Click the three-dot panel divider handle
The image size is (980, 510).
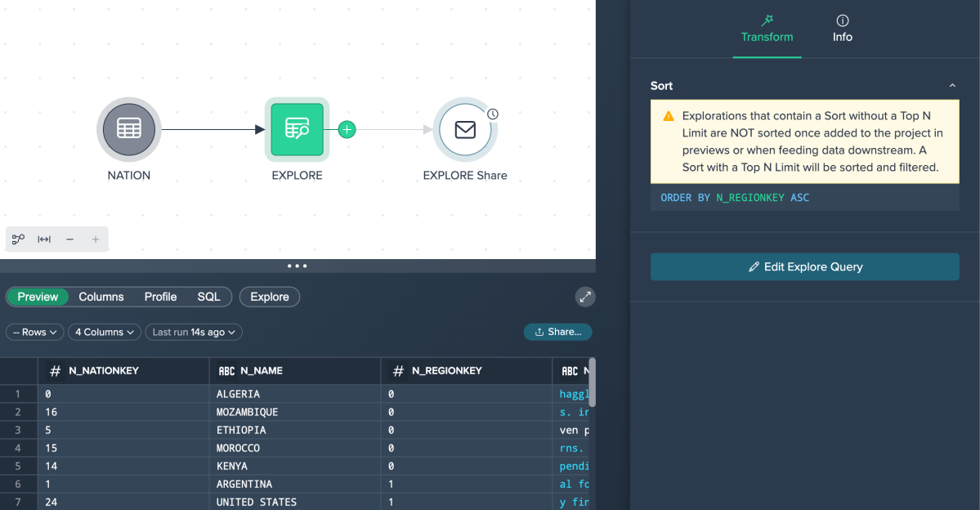[x=297, y=266]
